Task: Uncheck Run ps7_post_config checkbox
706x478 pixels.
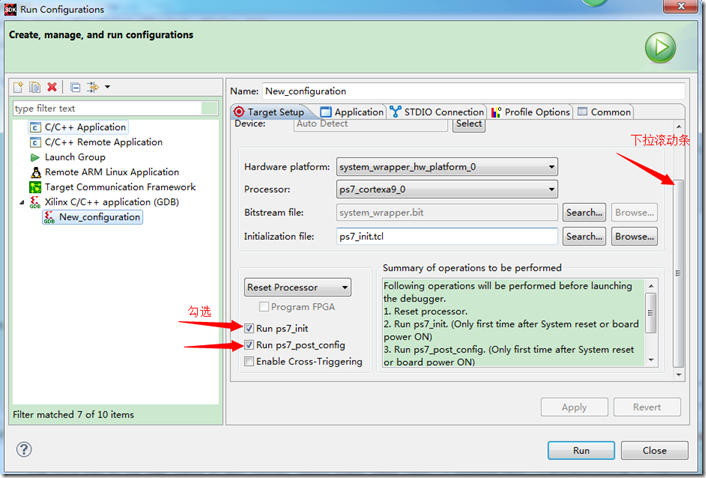Action: click(x=249, y=345)
